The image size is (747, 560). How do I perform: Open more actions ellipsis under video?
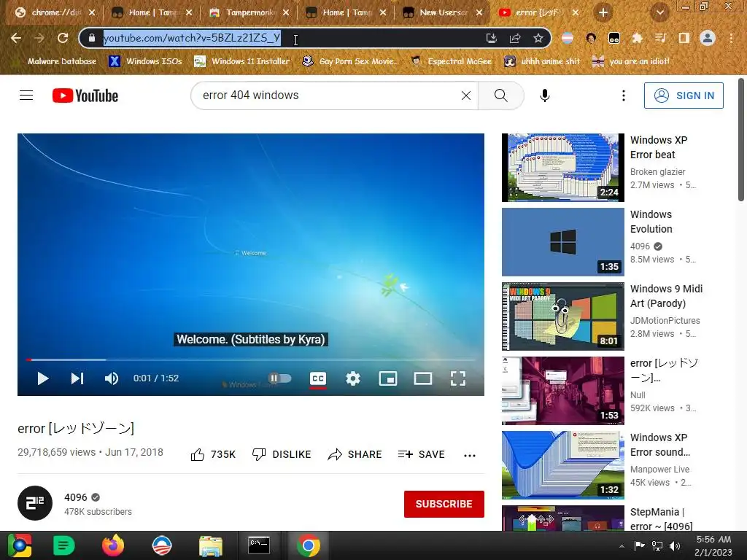pos(470,455)
